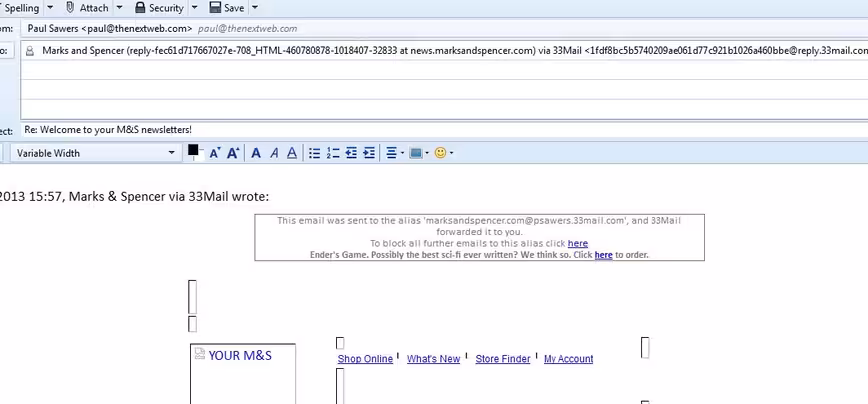Outdent the text with decrease indent
Viewport: 868px width, 404px height.
click(351, 153)
